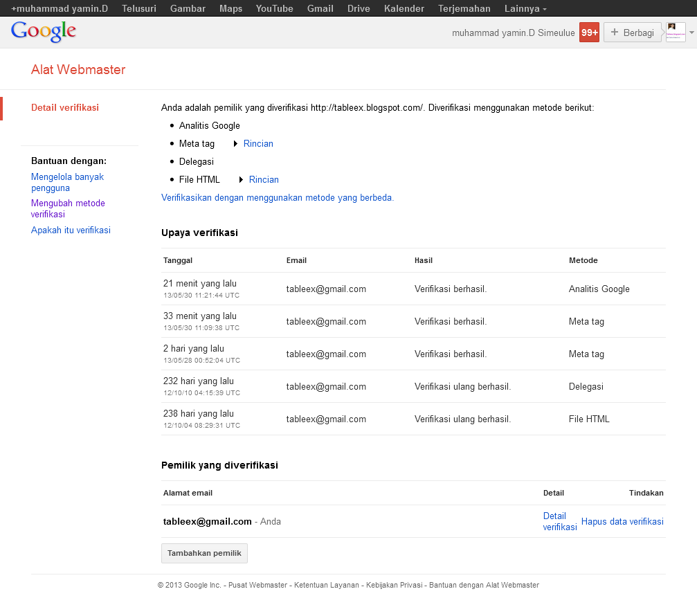This screenshot has height=616, width=697.
Task: Click the Tambahkan pemilik button
Action: [x=204, y=553]
